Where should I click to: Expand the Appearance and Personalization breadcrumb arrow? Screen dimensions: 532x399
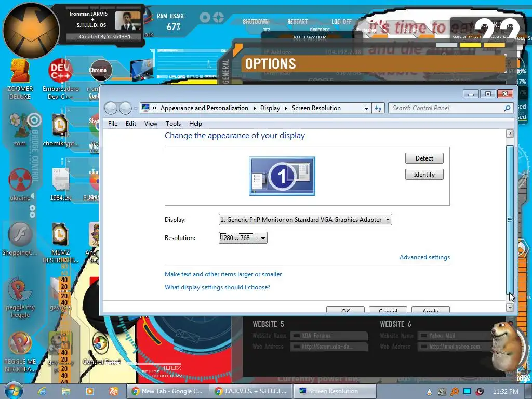[x=255, y=108]
